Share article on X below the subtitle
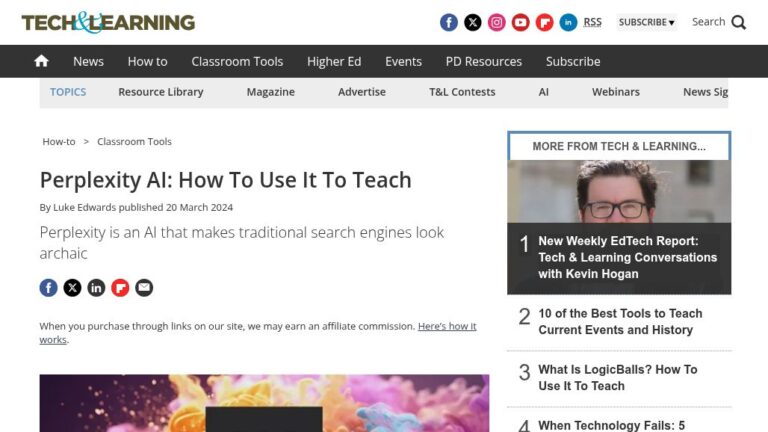Image resolution: width=768 pixels, height=432 pixels. coord(72,288)
